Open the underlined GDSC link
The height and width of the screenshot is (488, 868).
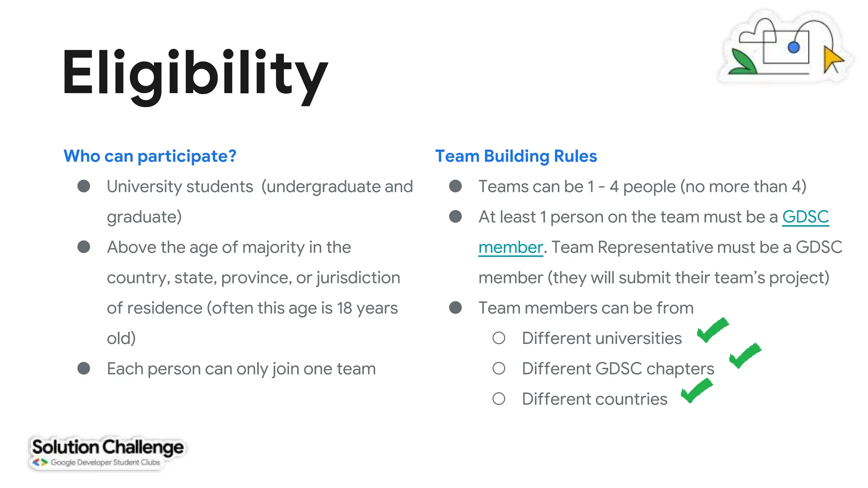pos(805,217)
